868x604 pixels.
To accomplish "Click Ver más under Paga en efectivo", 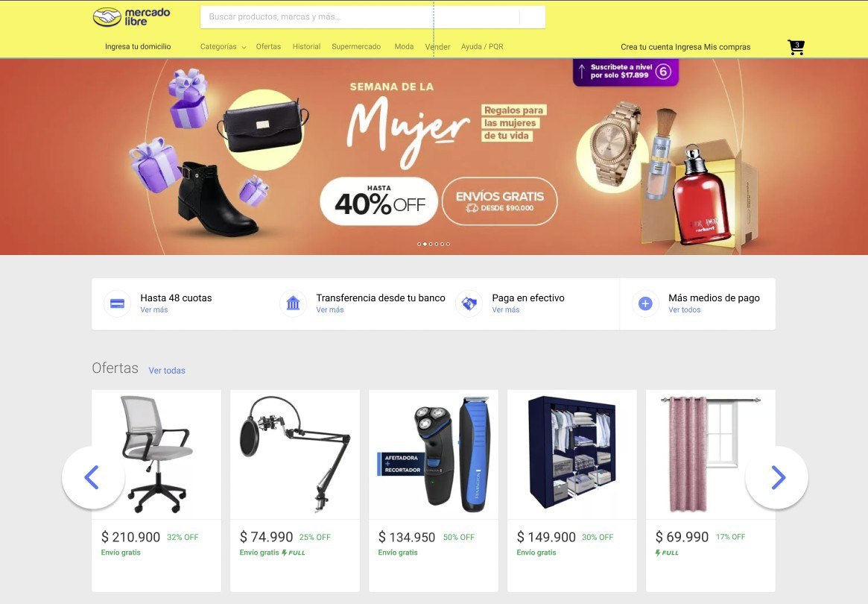I will (x=506, y=309).
